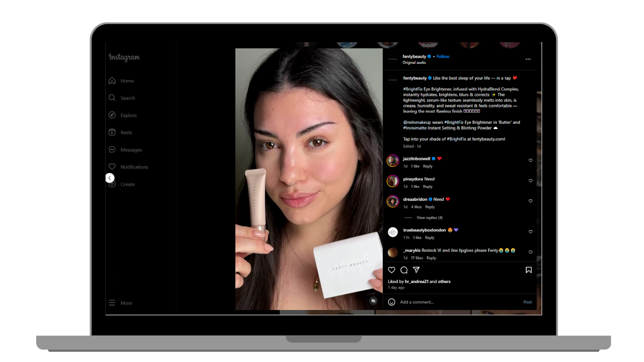Click the Home house icon
644x362 pixels.
[x=112, y=80]
